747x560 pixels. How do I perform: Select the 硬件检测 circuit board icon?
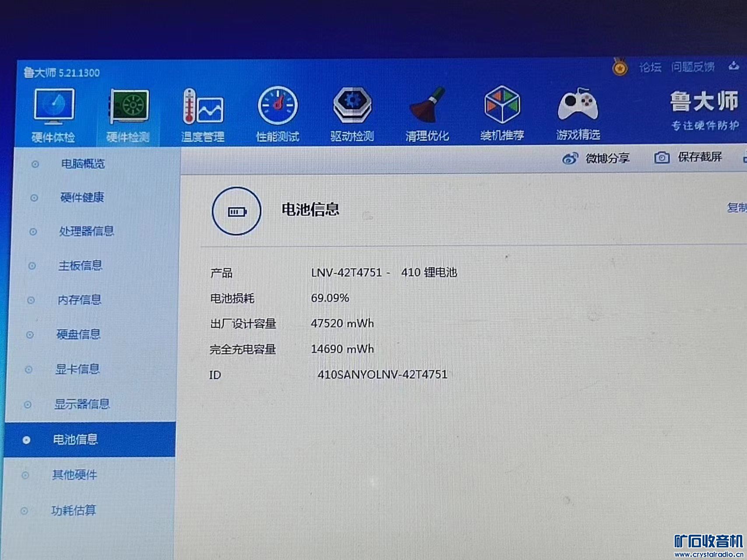[x=129, y=106]
